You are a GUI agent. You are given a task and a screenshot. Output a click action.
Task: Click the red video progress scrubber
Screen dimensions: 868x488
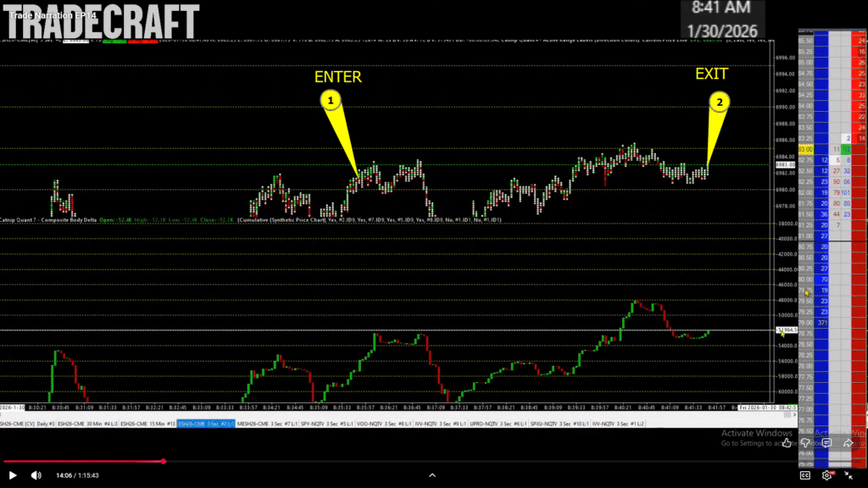163,462
